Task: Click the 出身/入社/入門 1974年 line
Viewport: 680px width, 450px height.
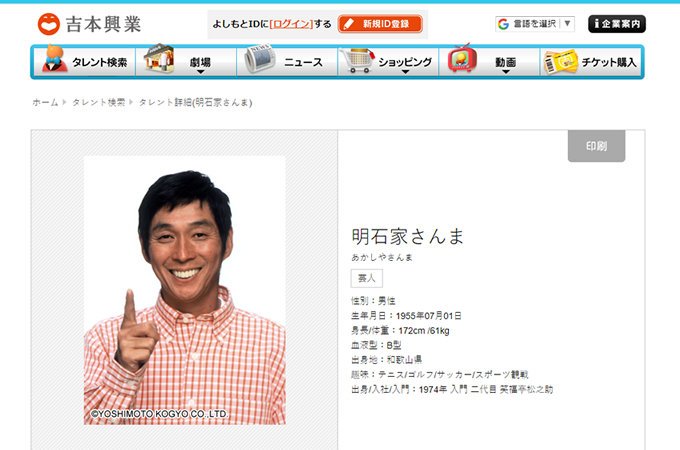Action: click(x=452, y=389)
